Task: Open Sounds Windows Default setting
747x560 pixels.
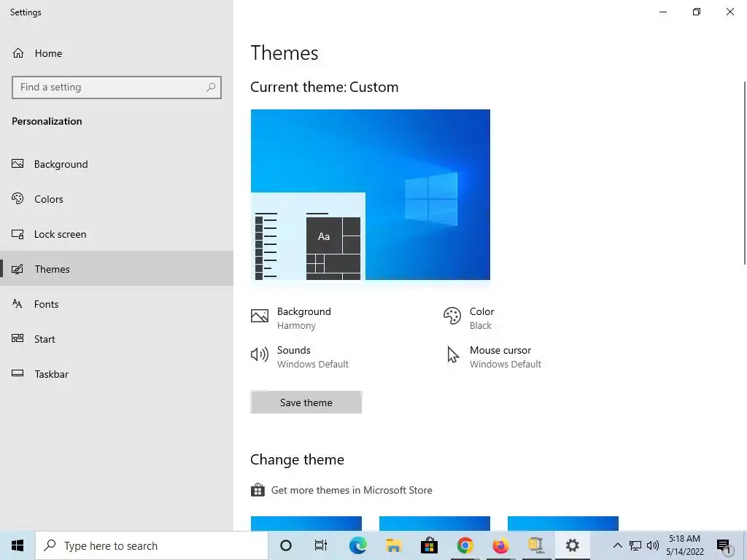Action: pos(300,357)
